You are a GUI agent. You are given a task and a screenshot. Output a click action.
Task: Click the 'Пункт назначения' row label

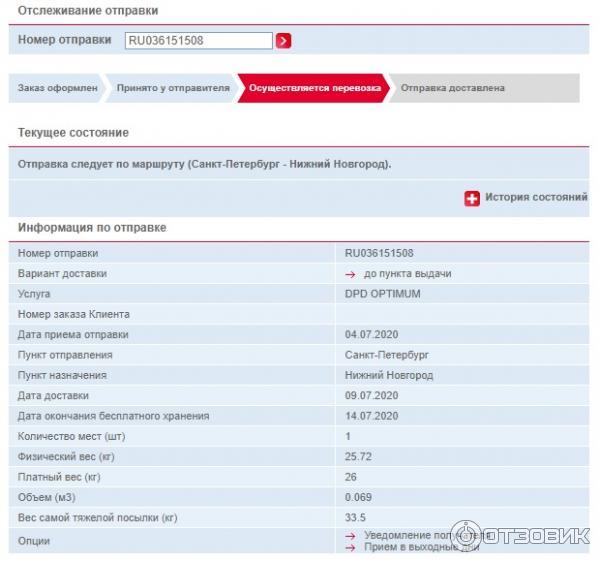pyautogui.click(x=62, y=375)
